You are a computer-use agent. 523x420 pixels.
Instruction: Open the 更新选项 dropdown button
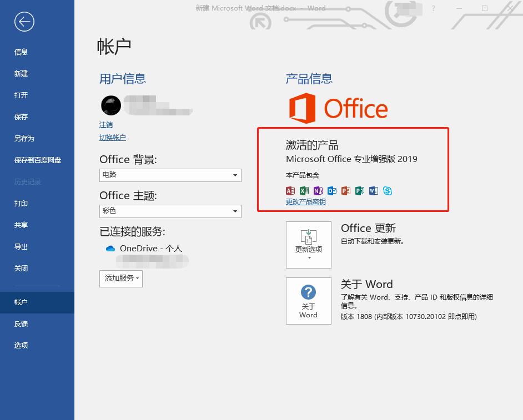(309, 245)
